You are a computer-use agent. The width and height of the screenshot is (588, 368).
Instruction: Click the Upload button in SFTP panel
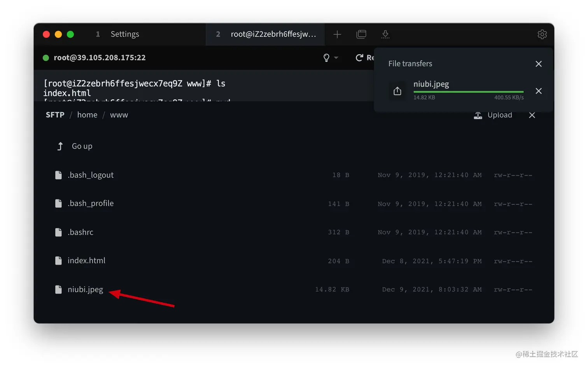tap(493, 115)
